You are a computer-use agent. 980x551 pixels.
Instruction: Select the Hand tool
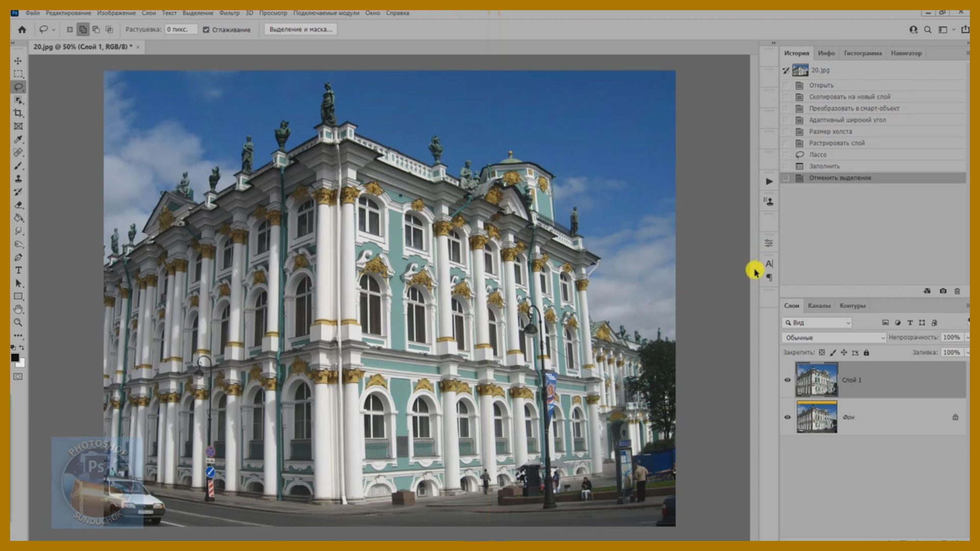click(18, 309)
